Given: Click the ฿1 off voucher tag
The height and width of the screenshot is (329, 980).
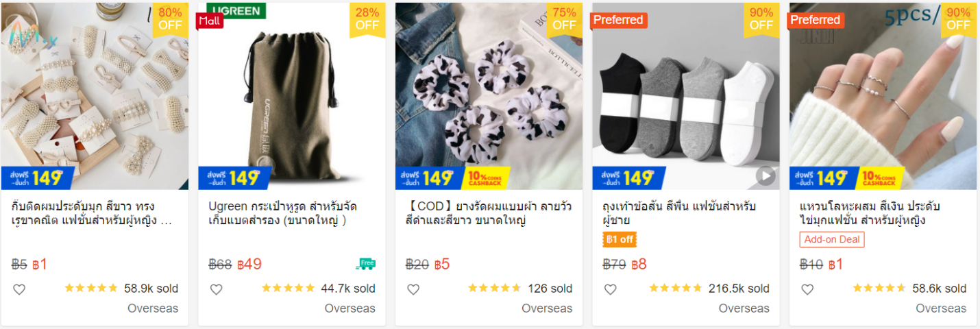Looking at the screenshot, I should [x=620, y=239].
